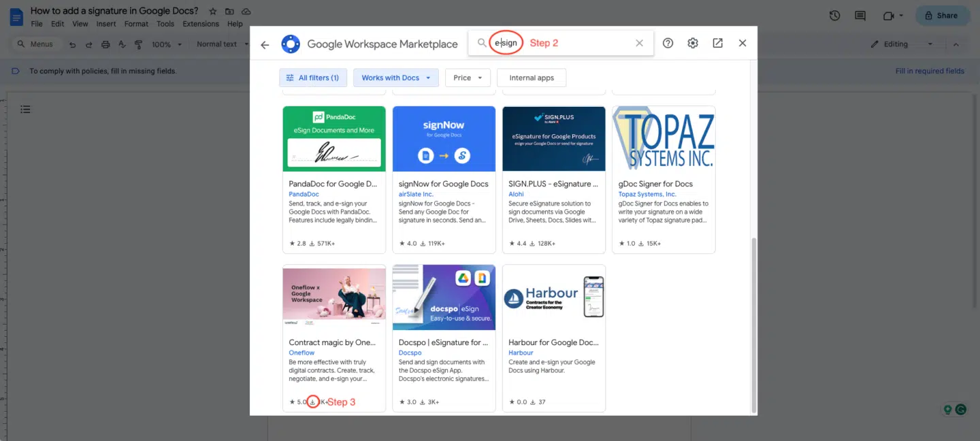The image size is (980, 441).
Task: Click the marketplace results scrollbar
Action: [753, 324]
